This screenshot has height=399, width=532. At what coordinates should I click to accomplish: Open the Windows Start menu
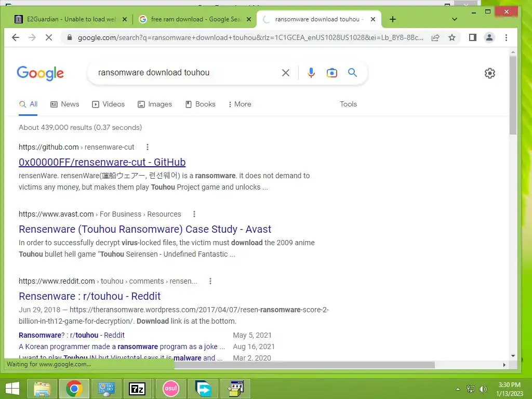click(12, 389)
